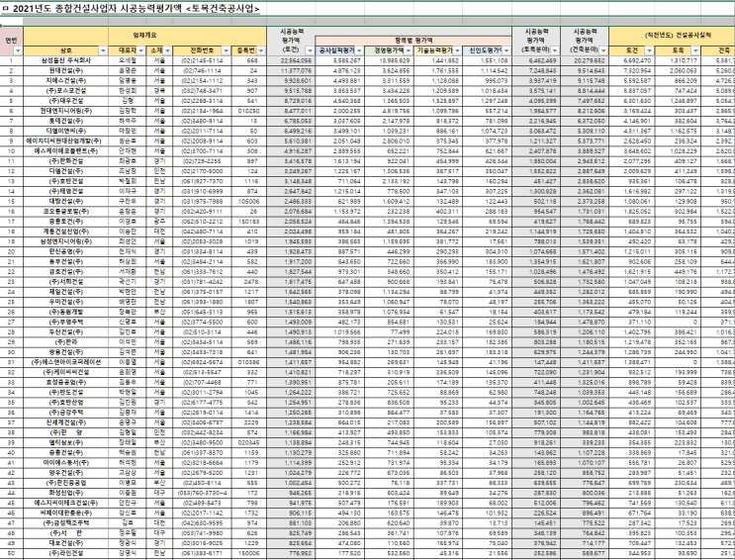The width and height of the screenshot is (735, 560).
Task: Open the 기술능력평가 column filter dropdown
Action: [457, 50]
